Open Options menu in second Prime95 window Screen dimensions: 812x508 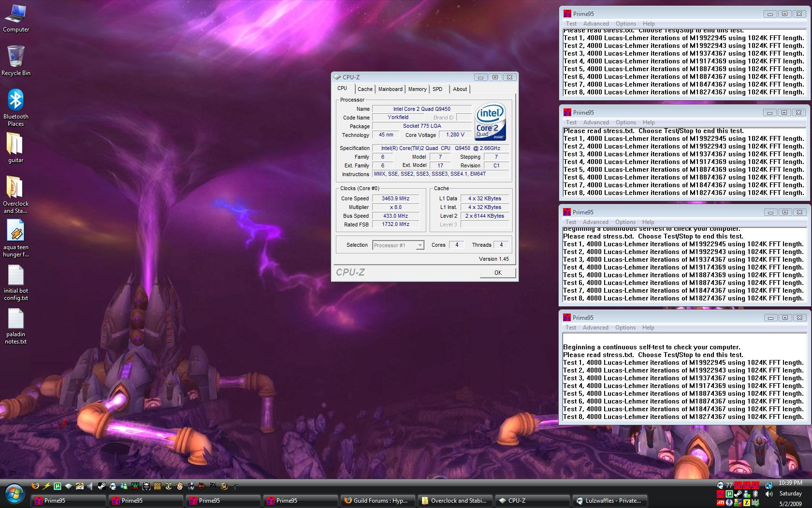pos(626,122)
